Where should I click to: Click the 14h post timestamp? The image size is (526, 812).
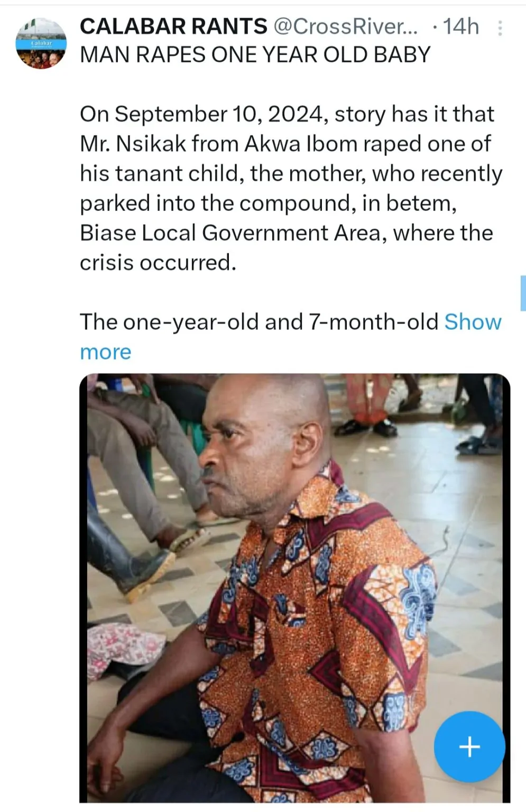point(460,26)
